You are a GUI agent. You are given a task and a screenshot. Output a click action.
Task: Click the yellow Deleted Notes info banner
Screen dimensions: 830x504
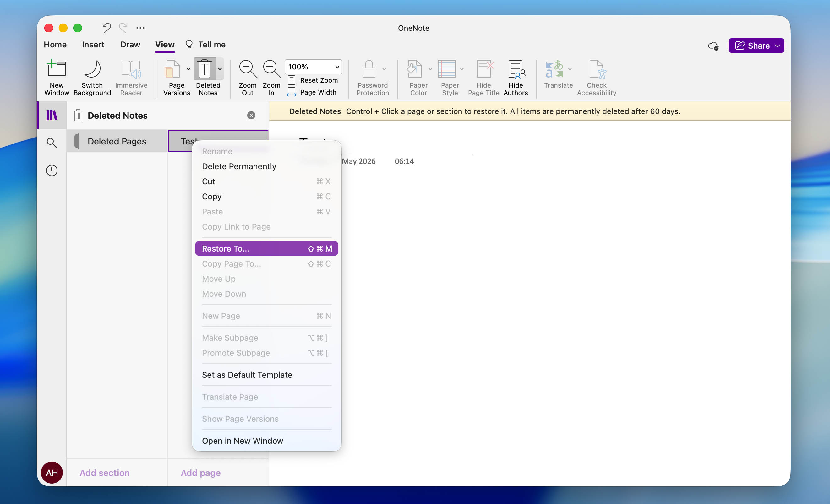530,111
